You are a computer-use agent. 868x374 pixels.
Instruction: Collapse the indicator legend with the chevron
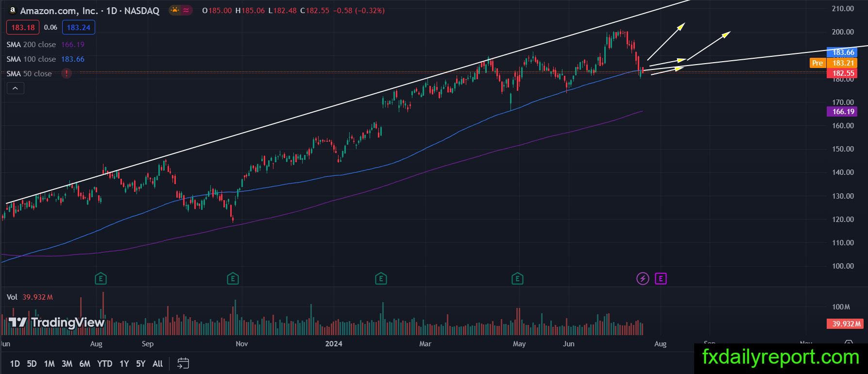15,88
